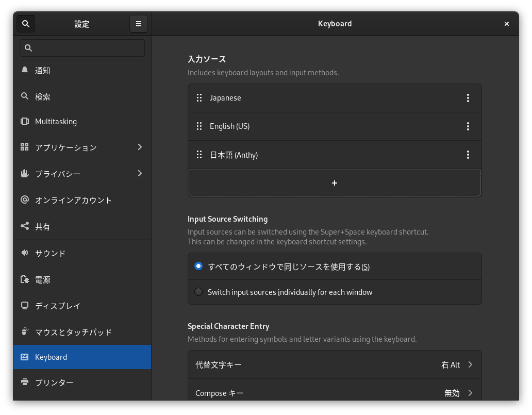532x415 pixels.
Task: Click the grid icon beside アプリケーション
Action: (24, 146)
